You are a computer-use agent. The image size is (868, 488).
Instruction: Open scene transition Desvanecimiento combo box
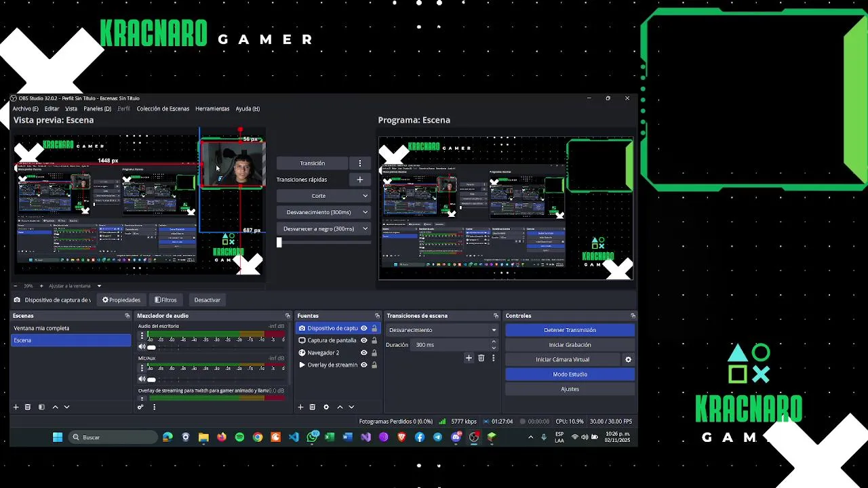[442, 330]
